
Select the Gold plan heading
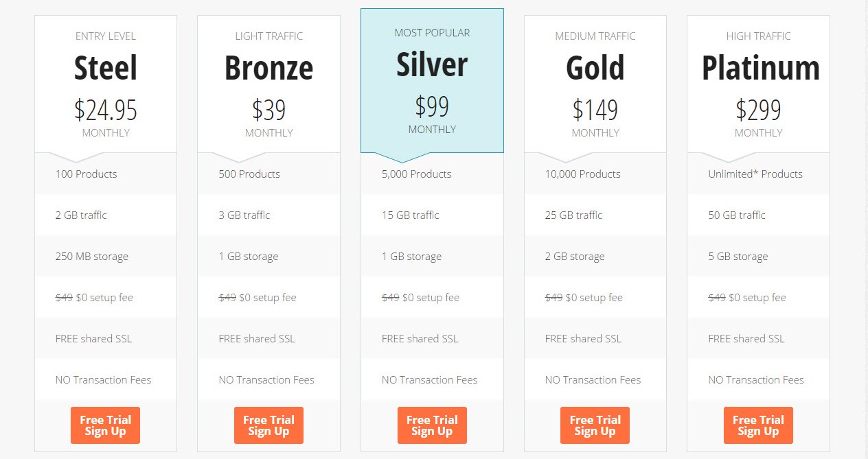[595, 68]
